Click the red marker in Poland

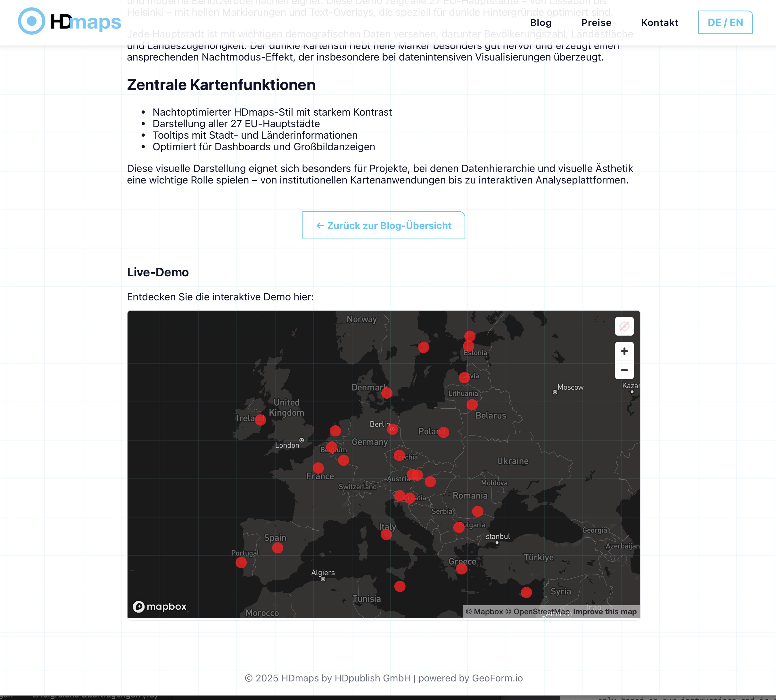coord(444,432)
